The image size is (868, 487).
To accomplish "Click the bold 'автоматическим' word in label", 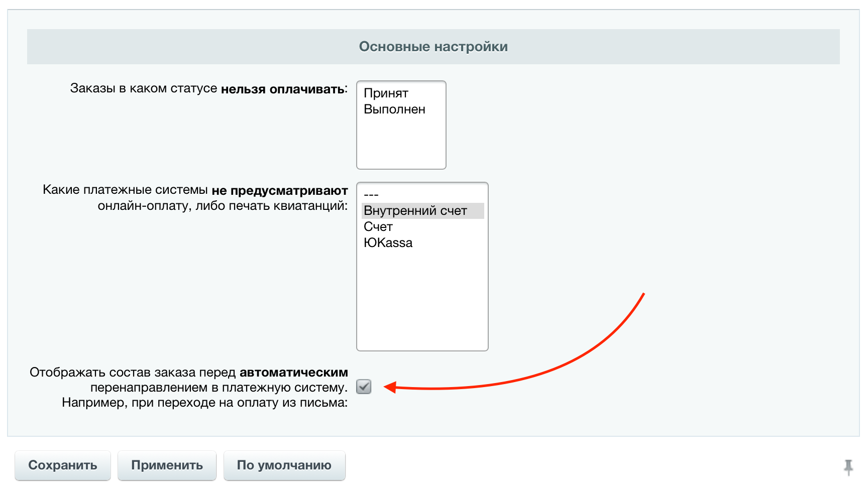I will tap(293, 373).
